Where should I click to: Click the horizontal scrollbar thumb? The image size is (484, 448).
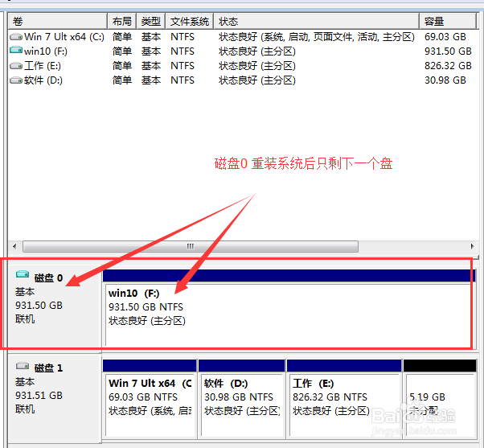click(191, 246)
